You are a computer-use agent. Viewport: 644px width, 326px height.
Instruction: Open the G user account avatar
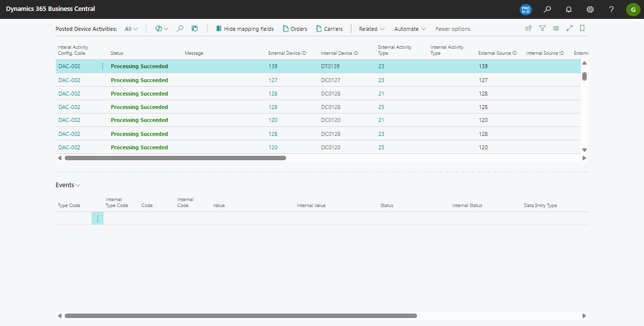pyautogui.click(x=633, y=9)
